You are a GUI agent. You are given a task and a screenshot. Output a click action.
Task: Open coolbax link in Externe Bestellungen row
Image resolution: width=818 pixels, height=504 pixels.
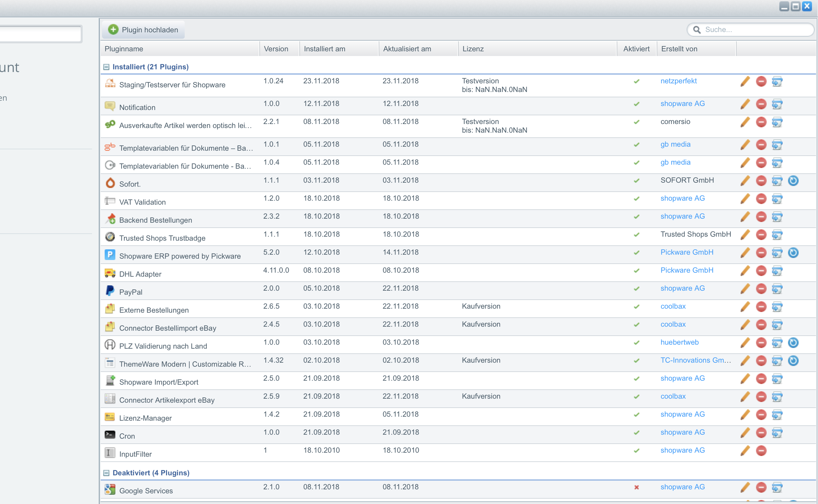[673, 306]
